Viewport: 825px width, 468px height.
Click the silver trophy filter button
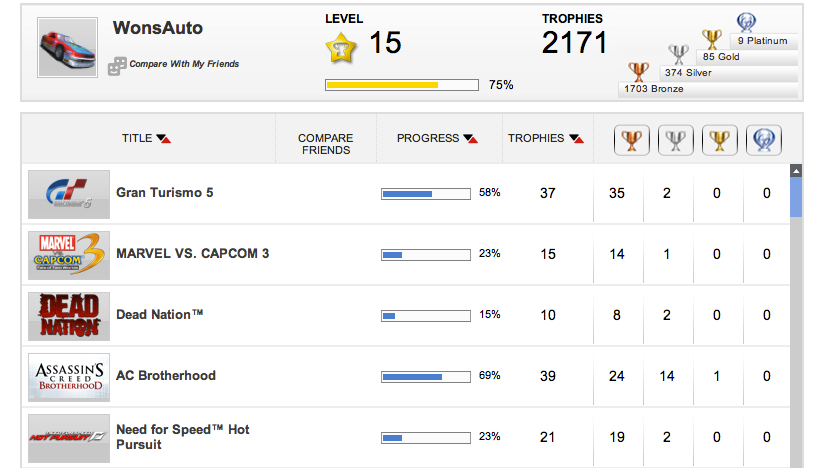tap(675, 141)
